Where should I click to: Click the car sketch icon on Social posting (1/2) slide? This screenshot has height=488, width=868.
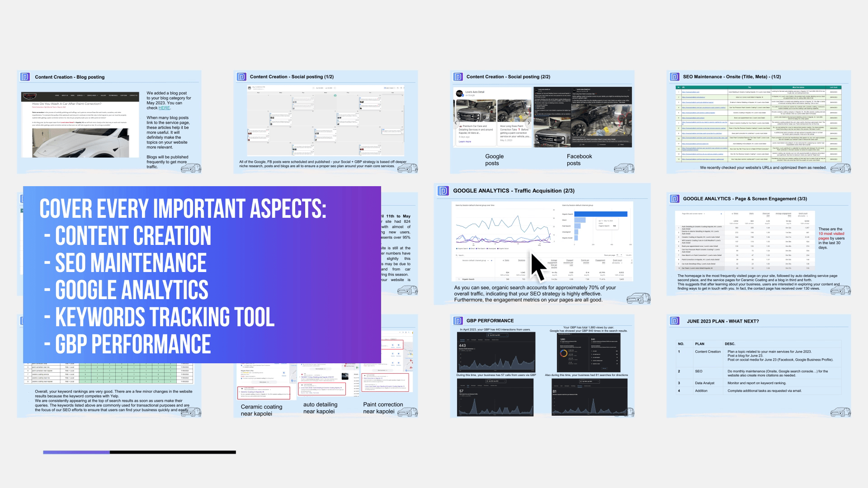click(407, 168)
